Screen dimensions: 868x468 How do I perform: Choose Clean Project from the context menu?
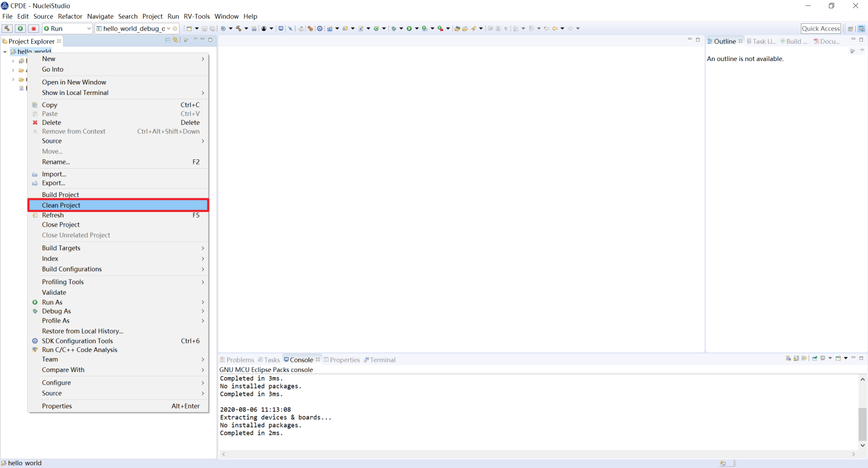(118, 205)
